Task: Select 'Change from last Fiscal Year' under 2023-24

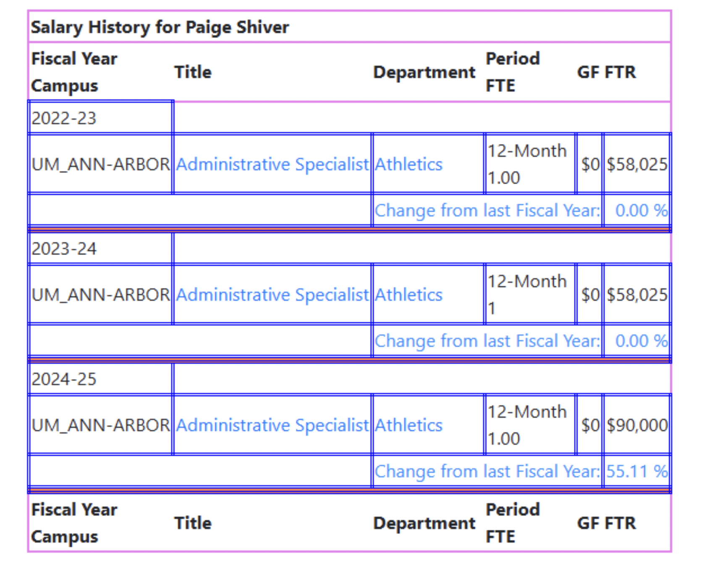Action: pos(487,341)
